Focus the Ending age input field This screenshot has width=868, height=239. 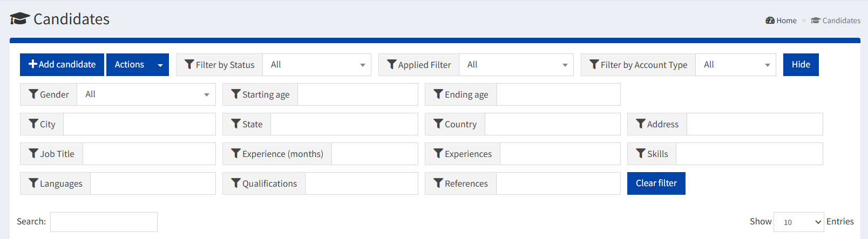[x=559, y=94]
